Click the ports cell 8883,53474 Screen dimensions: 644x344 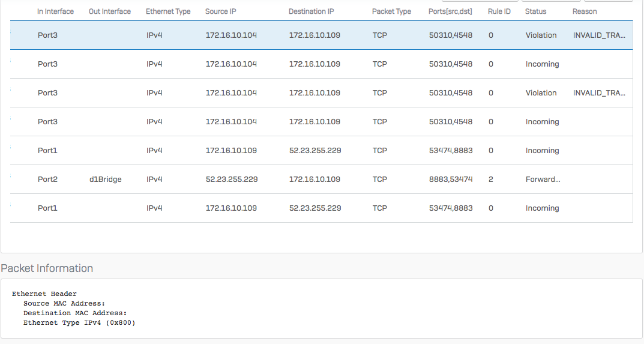pyautogui.click(x=451, y=180)
